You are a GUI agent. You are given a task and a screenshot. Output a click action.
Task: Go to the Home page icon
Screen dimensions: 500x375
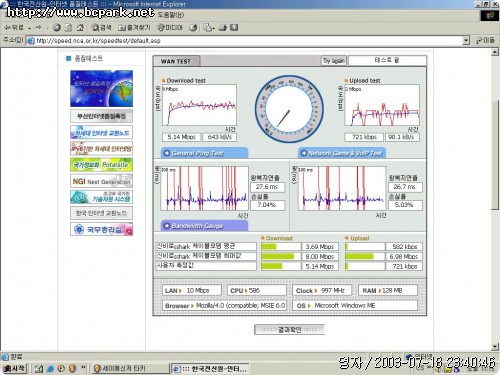[x=80, y=28]
